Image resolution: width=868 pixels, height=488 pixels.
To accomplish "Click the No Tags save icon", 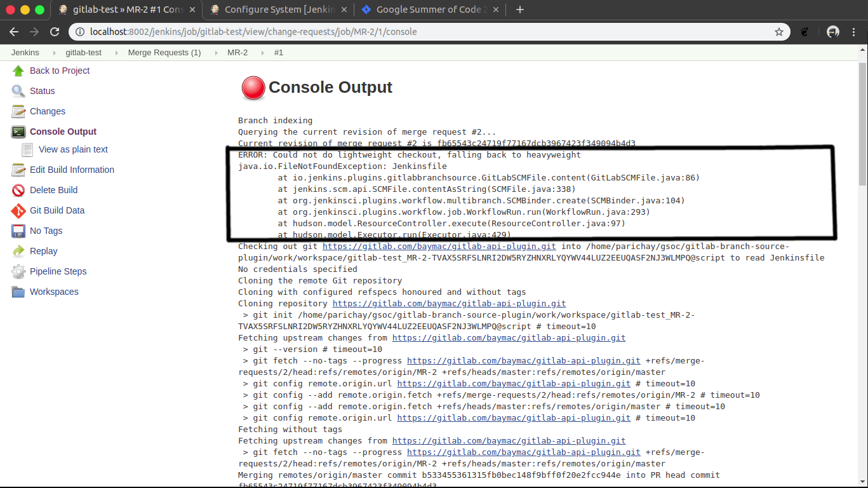I will click(18, 231).
